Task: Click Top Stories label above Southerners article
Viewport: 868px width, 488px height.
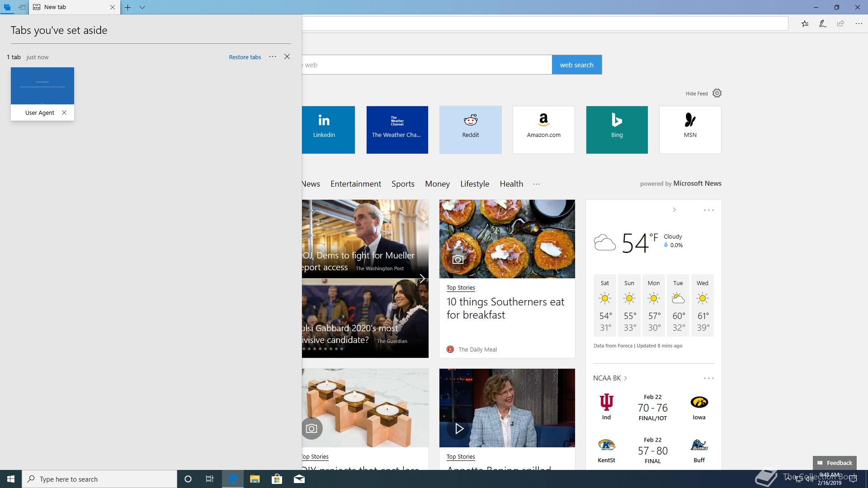Action: pos(461,287)
